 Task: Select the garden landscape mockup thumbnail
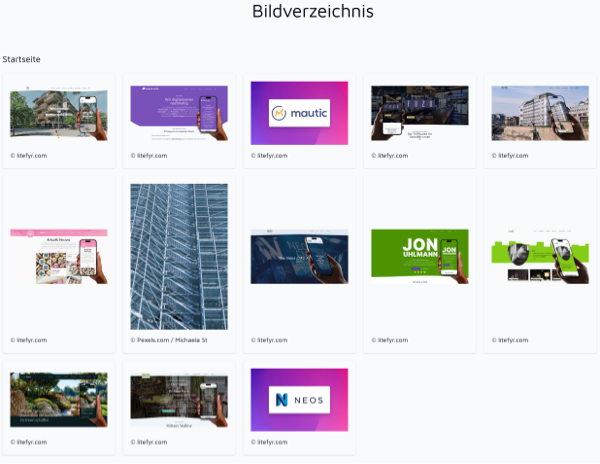pyautogui.click(x=58, y=399)
